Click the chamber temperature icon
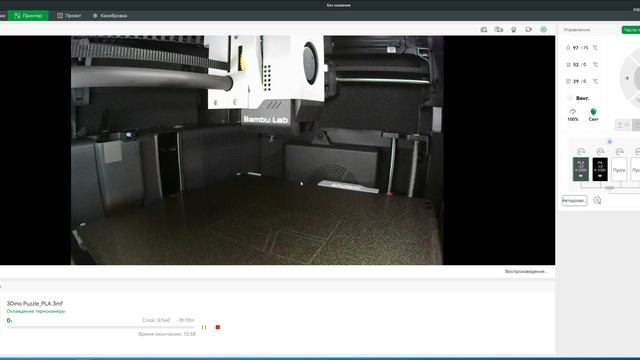Viewport: 640px width, 360px height. pos(568,81)
